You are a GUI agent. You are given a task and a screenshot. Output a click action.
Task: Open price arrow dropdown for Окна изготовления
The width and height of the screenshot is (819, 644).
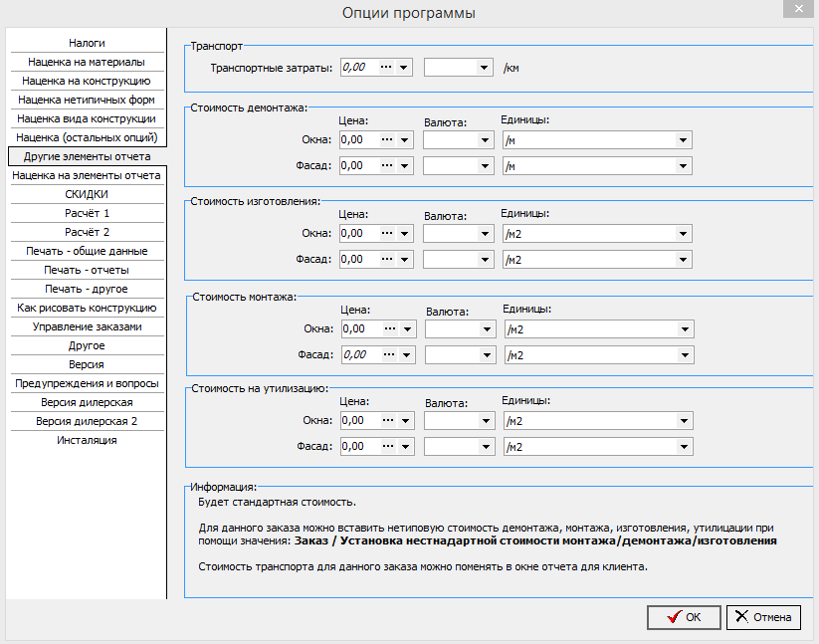[x=405, y=234]
